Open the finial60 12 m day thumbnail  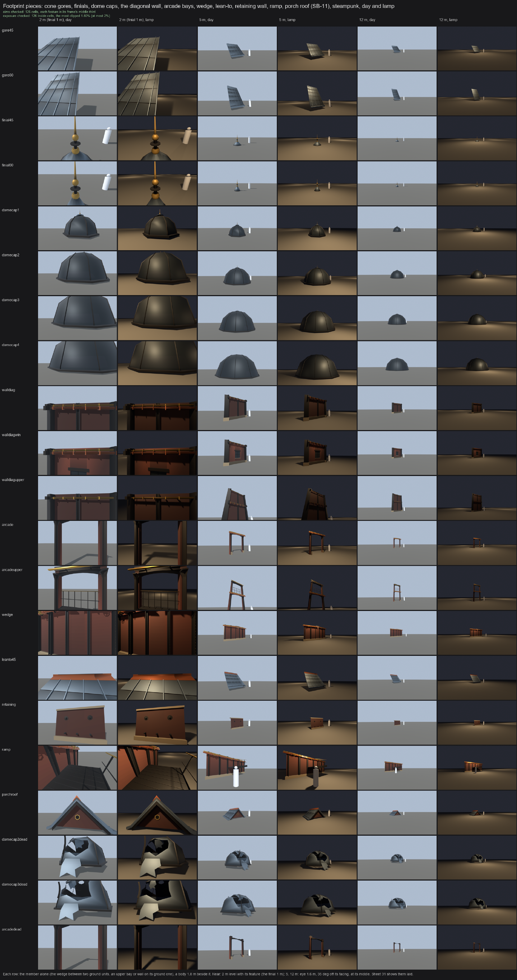tap(397, 183)
